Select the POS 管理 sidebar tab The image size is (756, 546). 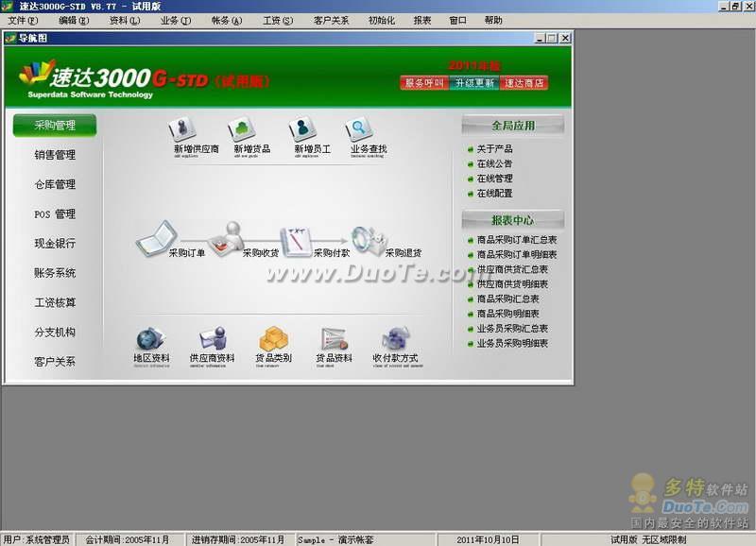click(55, 214)
